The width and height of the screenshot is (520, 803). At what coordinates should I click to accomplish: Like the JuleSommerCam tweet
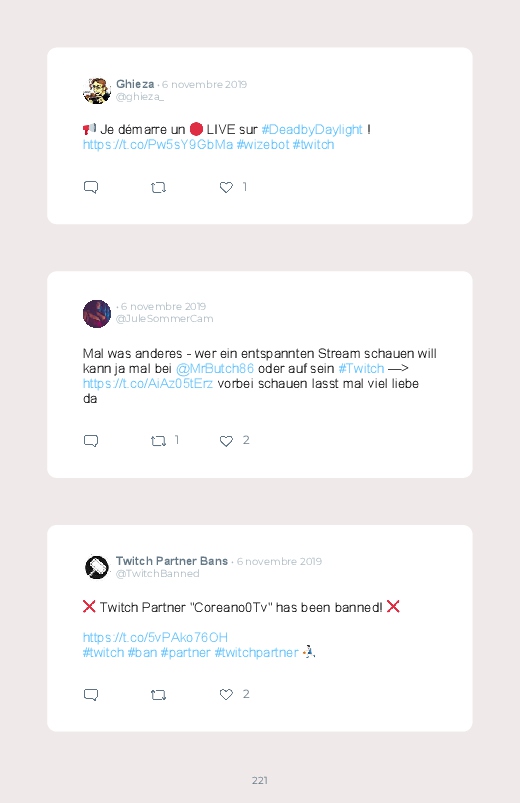pos(226,441)
